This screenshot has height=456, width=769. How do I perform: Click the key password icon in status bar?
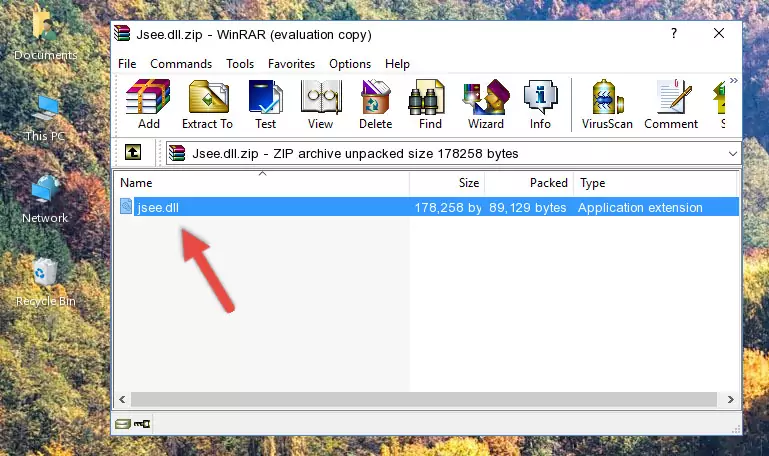pyautogui.click(x=142, y=424)
